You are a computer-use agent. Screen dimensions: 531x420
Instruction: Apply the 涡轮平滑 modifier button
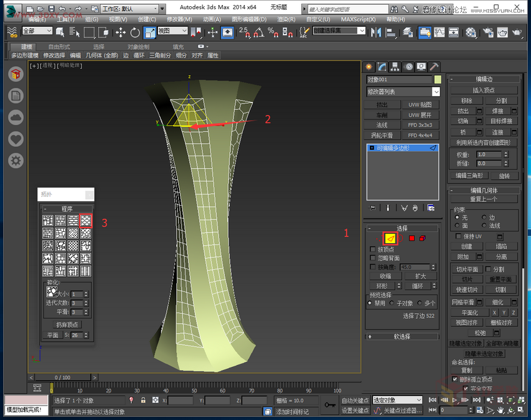coord(383,135)
